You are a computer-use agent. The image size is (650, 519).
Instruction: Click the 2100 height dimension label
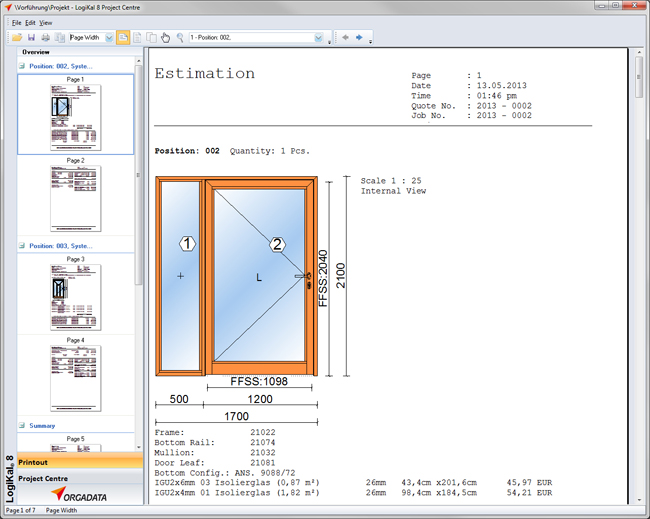coord(340,276)
